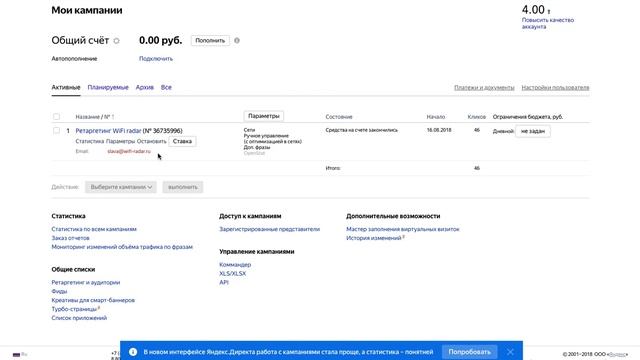The width and height of the screenshot is (640, 360).
Task: Click the campaign email address link
Action: [129, 151]
